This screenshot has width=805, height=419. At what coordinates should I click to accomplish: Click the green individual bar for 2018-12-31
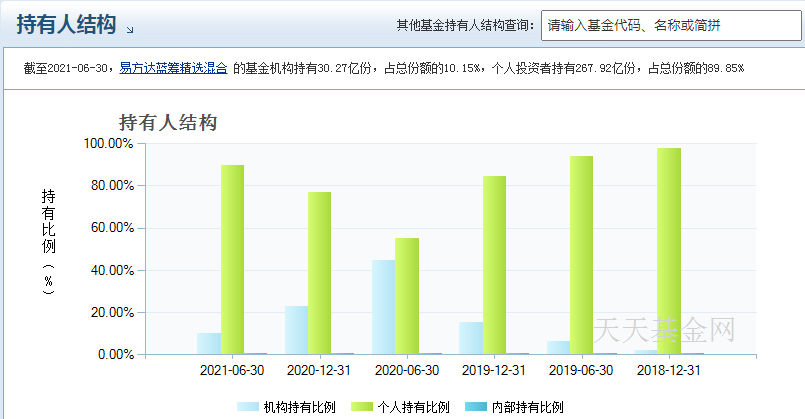point(669,251)
